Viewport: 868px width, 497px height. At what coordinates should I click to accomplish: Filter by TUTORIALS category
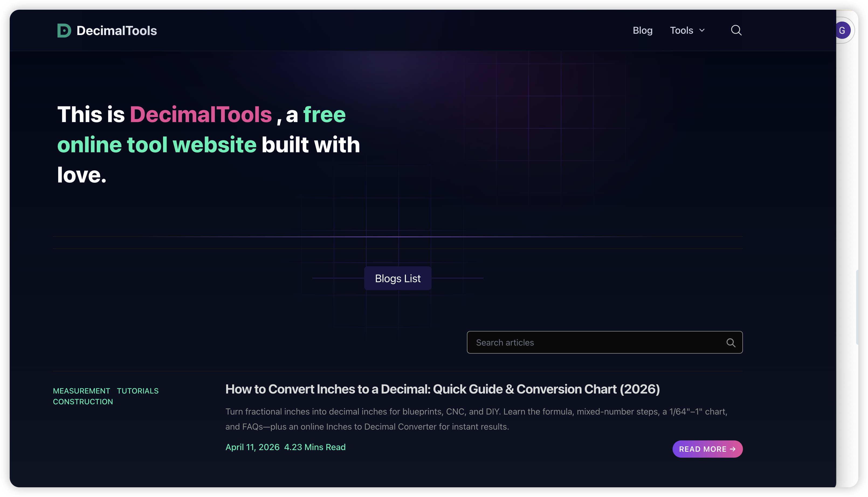(138, 391)
